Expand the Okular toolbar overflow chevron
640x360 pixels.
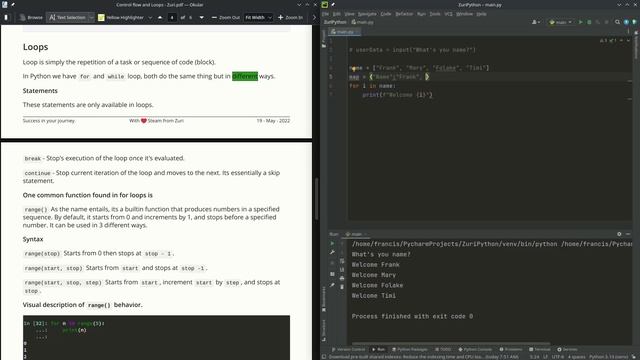tap(314, 18)
